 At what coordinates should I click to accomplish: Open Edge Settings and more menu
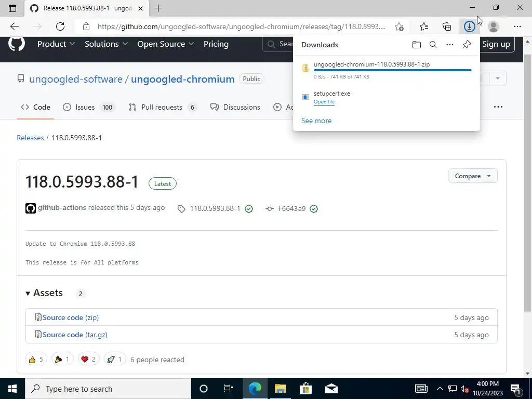[x=517, y=26]
